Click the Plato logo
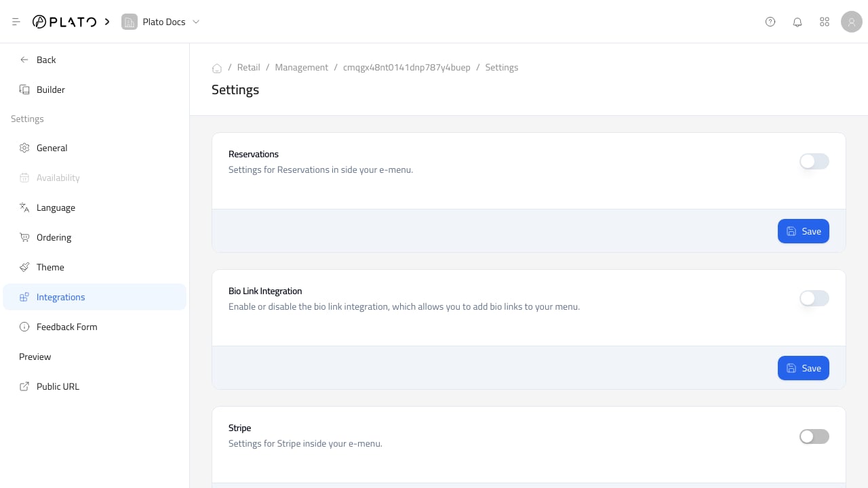 (x=64, y=22)
